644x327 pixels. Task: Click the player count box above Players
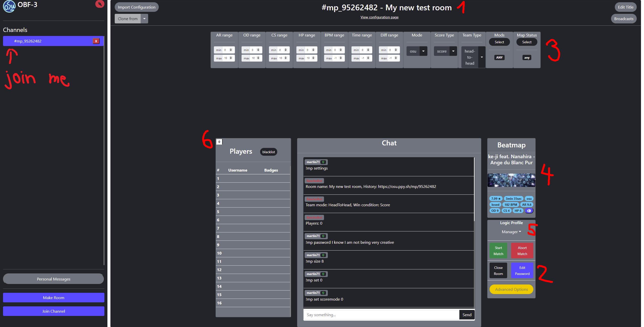219,142
